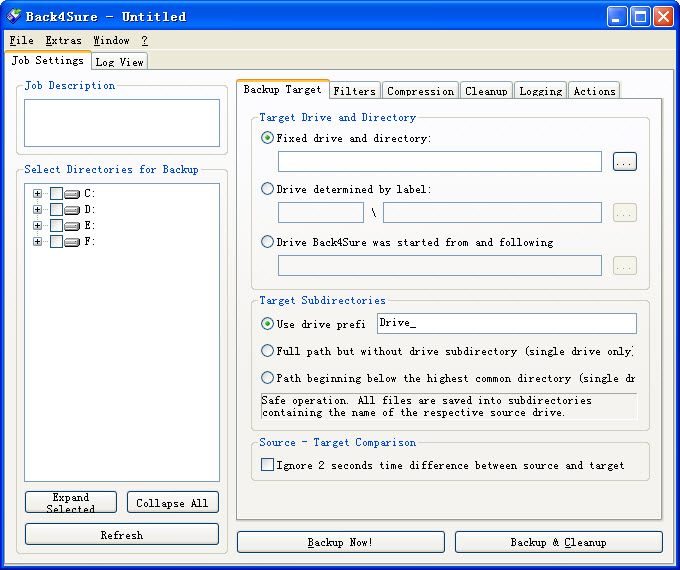Select Drive determined by label option
This screenshot has width=680, height=570.
[267, 189]
